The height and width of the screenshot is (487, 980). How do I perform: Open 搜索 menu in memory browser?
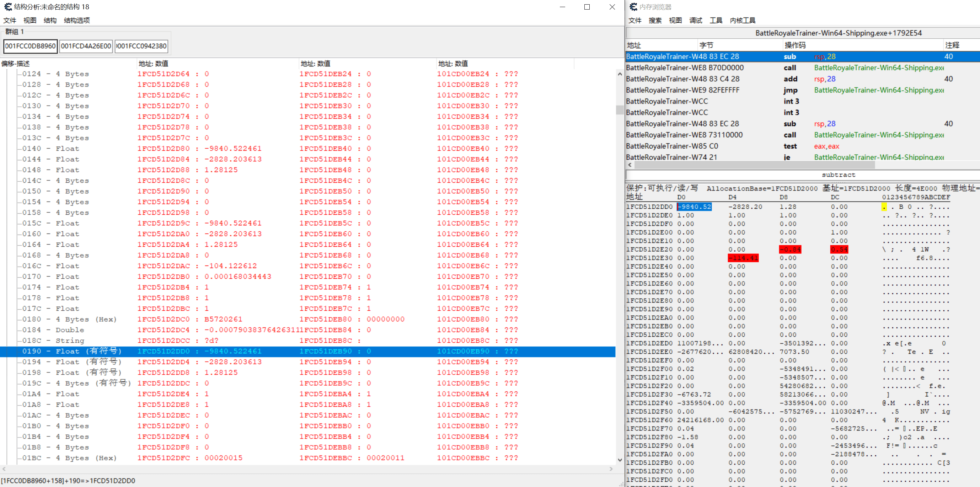click(655, 20)
